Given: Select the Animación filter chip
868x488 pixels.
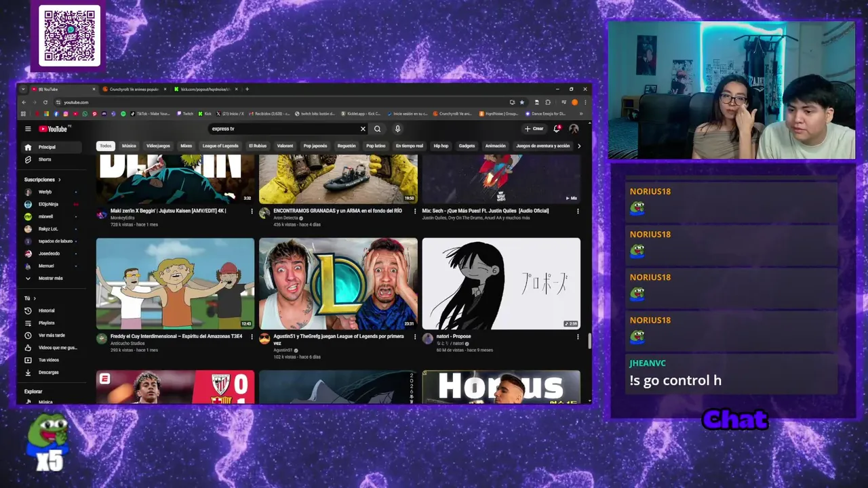Looking at the screenshot, I should 495,146.
